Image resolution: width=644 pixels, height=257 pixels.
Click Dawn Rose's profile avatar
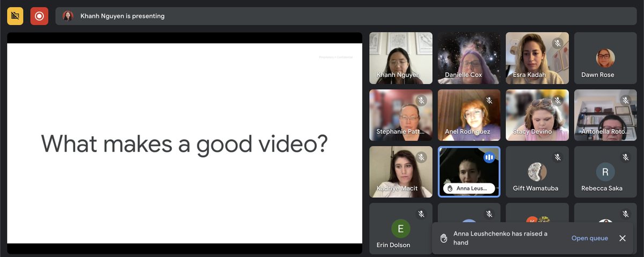[605, 58]
